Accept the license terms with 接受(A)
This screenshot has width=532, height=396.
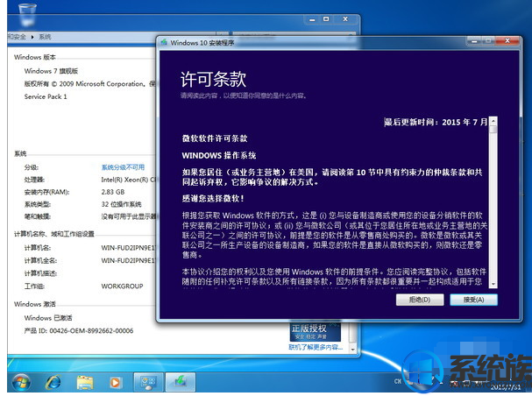pos(473,300)
